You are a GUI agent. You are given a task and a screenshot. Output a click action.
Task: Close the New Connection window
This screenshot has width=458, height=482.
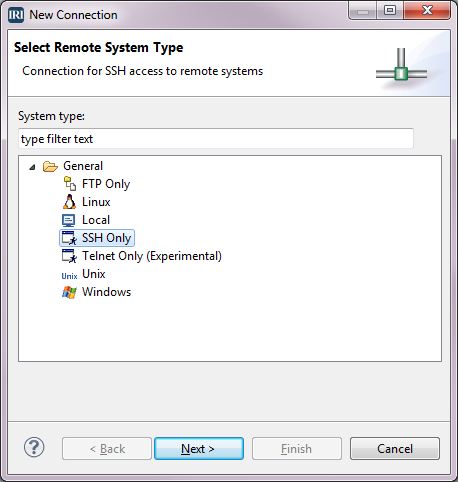[427, 10]
